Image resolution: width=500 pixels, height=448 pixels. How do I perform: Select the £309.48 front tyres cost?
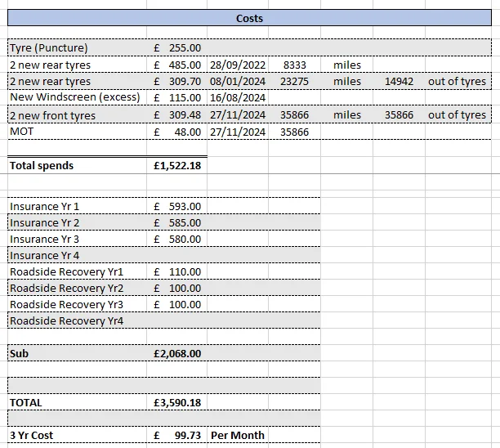177,115
